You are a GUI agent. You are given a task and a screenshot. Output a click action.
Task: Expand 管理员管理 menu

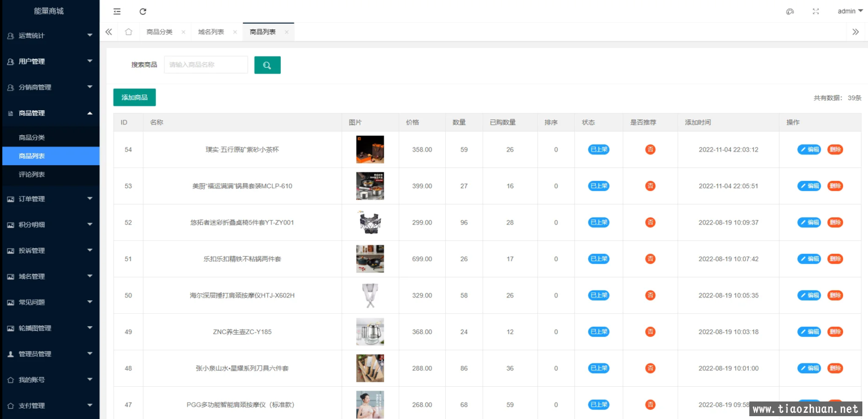click(50, 354)
